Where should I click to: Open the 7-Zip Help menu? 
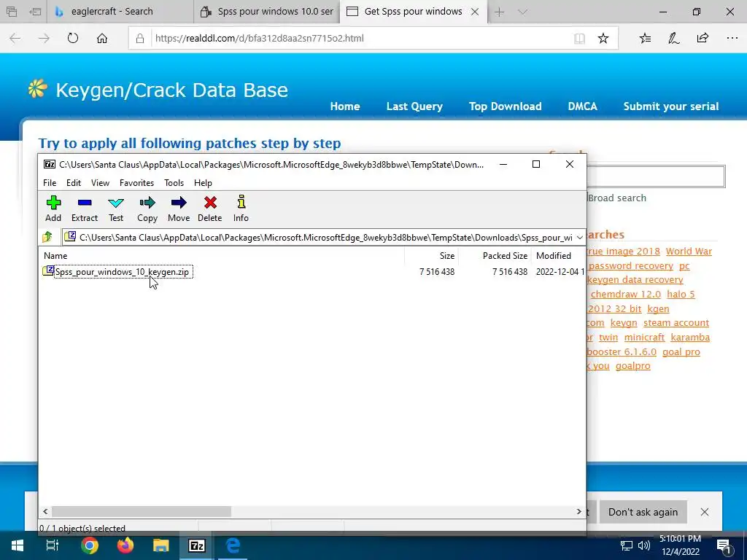click(x=203, y=183)
